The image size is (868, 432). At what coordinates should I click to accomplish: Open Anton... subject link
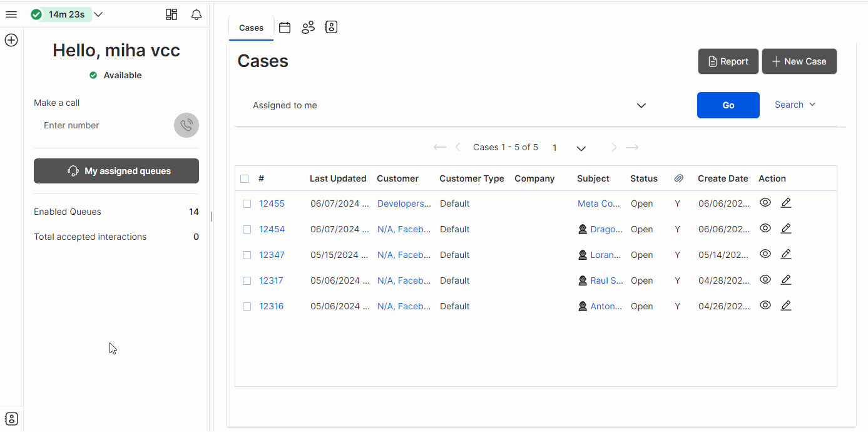click(606, 306)
